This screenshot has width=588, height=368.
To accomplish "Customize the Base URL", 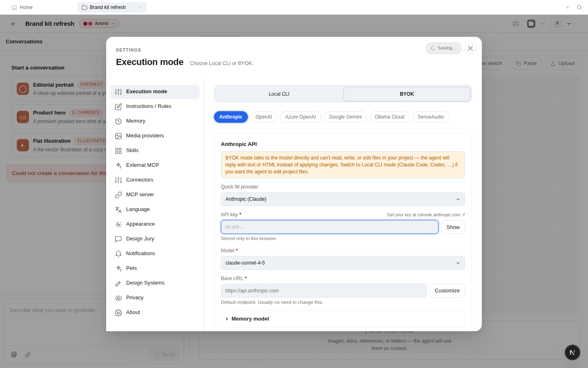I will [x=447, y=291].
